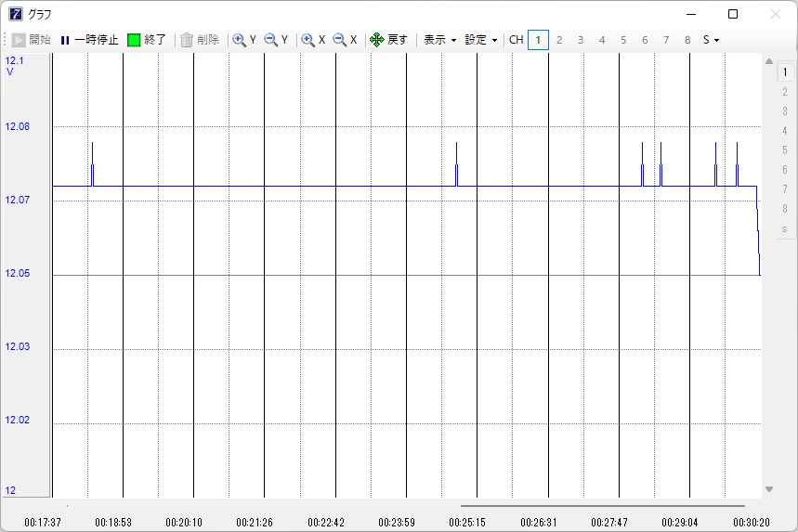Open the 表示 dropdown menu

[x=439, y=40]
